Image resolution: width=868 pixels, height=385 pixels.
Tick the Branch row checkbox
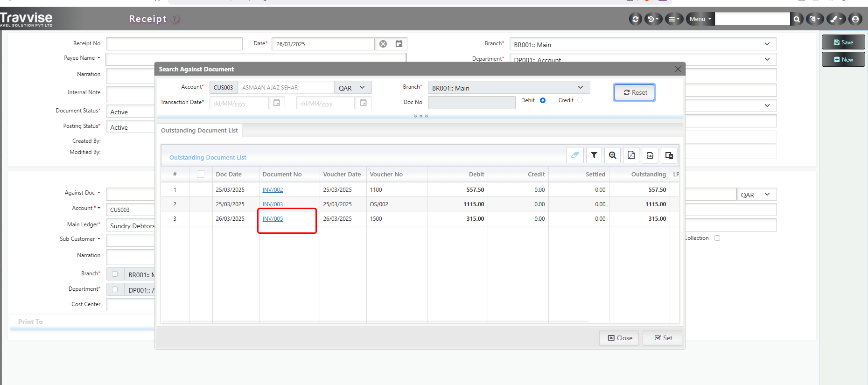point(115,274)
